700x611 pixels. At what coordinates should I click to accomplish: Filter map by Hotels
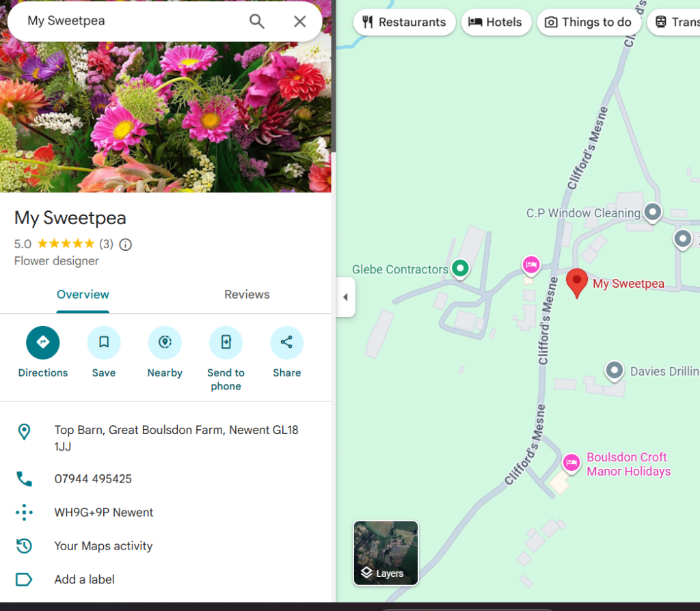tap(495, 22)
